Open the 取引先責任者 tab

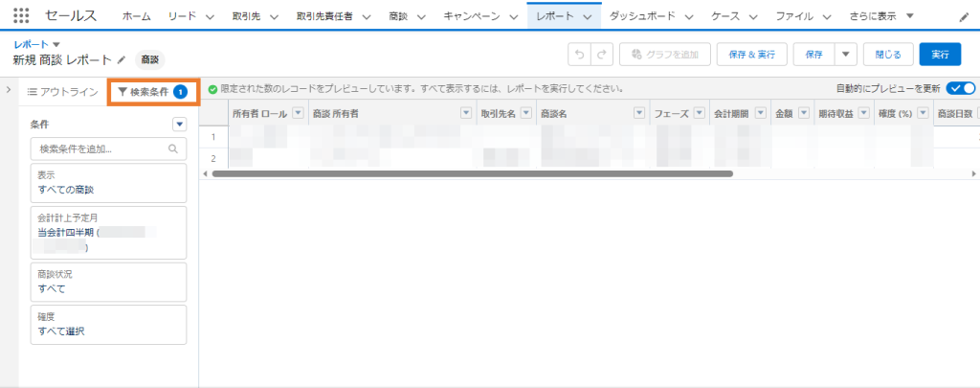[x=324, y=16]
